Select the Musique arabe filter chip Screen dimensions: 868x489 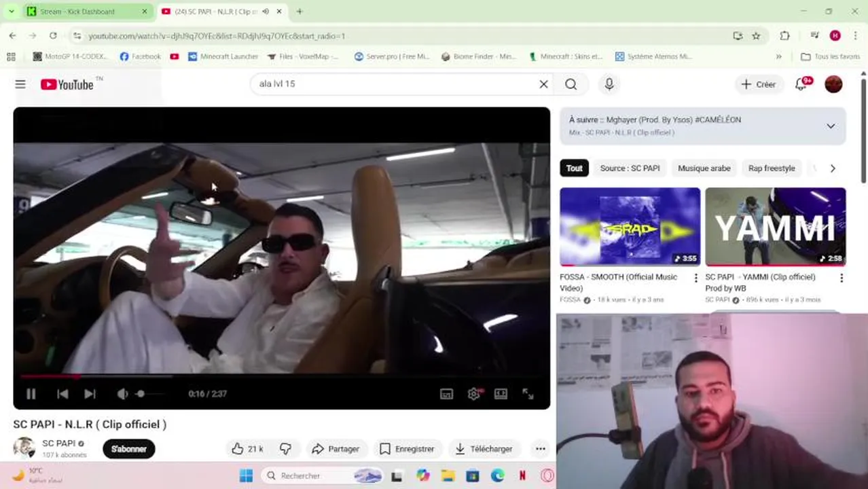(x=704, y=168)
